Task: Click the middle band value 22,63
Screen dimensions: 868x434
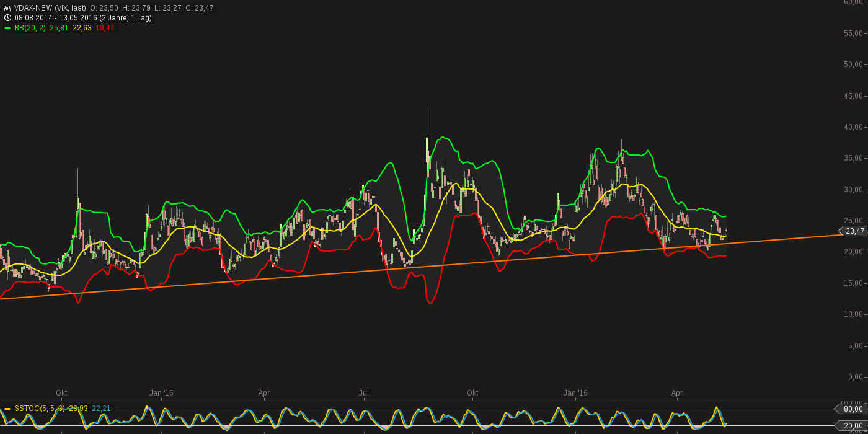Action: tap(82, 28)
